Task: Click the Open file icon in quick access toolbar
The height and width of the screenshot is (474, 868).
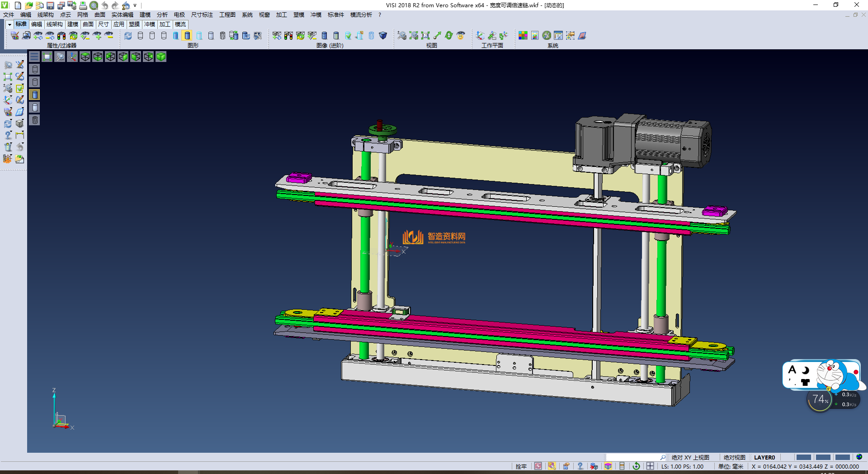Action: point(28,5)
